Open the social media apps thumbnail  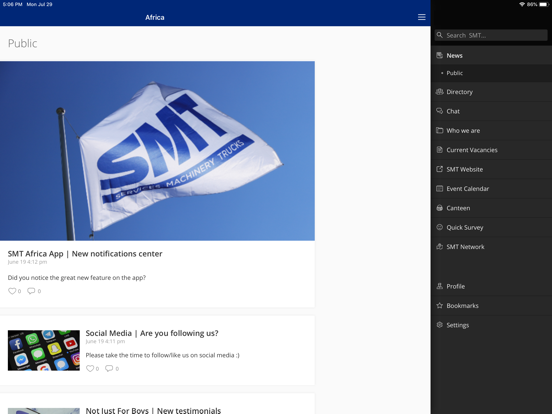(44, 350)
